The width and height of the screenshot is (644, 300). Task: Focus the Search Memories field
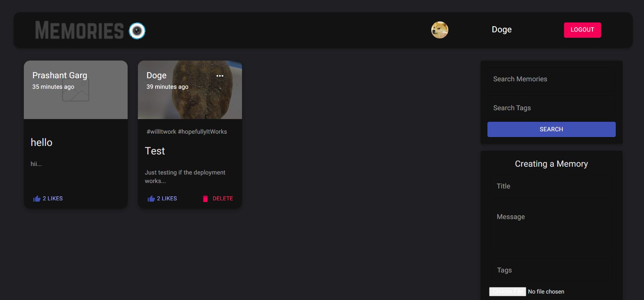(551, 79)
